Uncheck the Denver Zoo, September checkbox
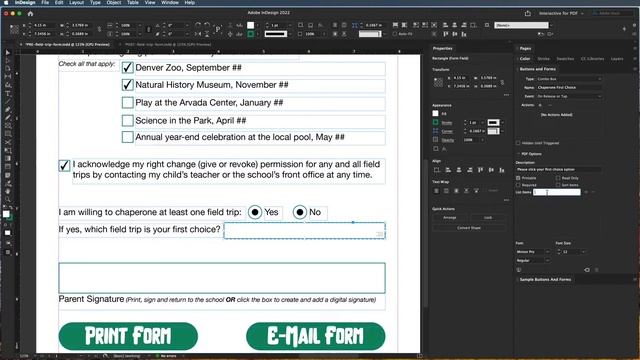Image resolution: width=640 pixels, height=360 pixels. pos(127,68)
